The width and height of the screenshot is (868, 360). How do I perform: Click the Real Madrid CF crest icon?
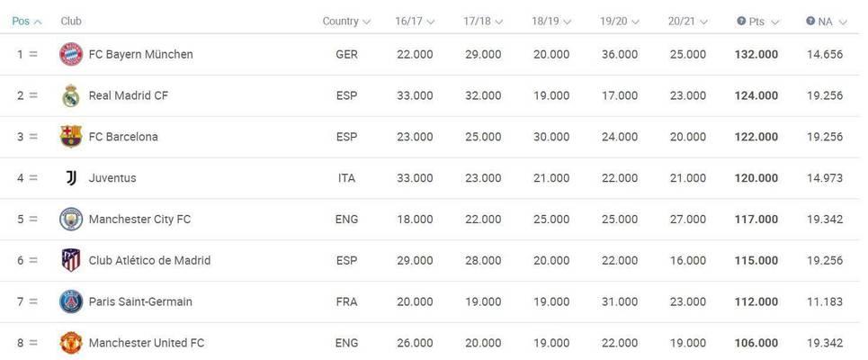point(71,95)
